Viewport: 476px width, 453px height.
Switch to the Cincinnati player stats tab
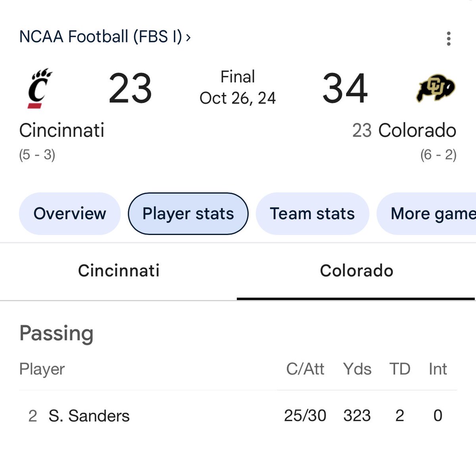pyautogui.click(x=119, y=271)
